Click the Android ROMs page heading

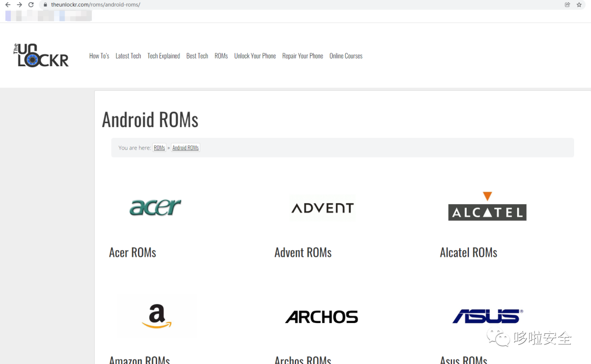(x=150, y=120)
